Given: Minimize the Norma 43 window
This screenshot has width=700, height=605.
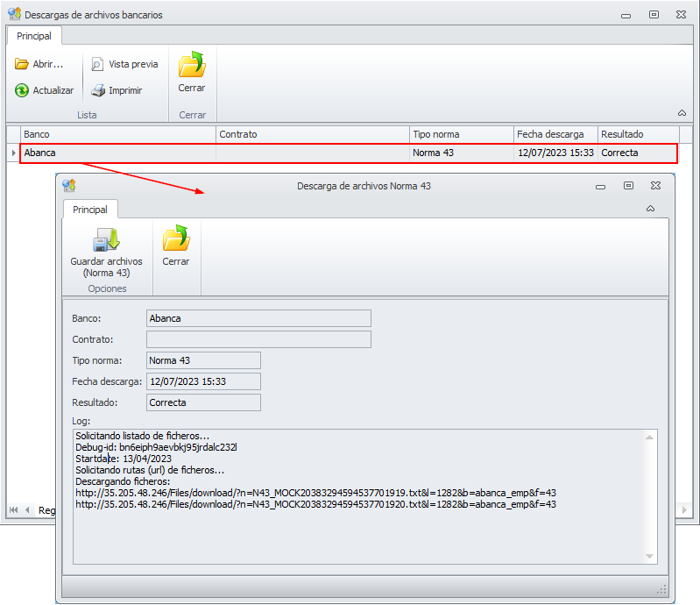Looking at the screenshot, I should 600,187.
